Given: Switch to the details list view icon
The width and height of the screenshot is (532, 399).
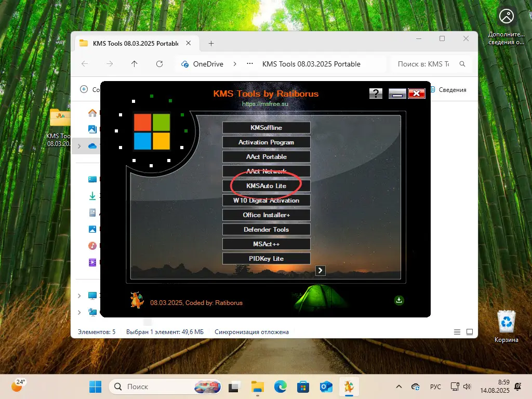Looking at the screenshot, I should [x=457, y=331].
